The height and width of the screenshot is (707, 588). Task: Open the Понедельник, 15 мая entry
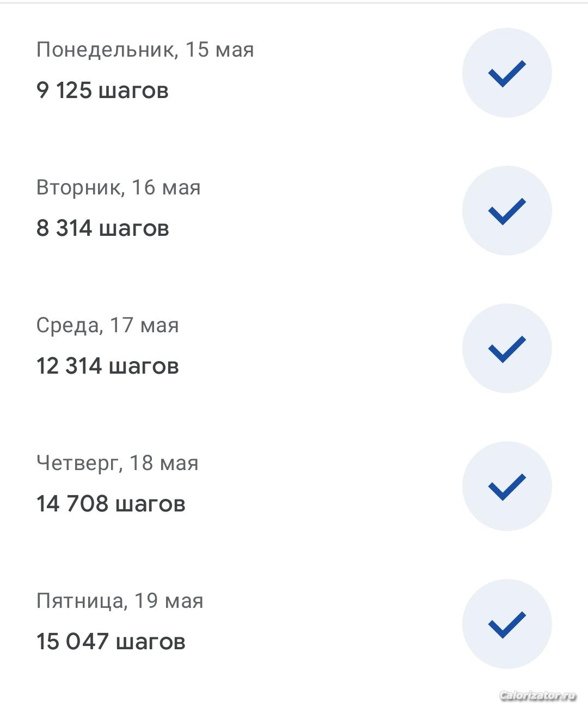click(145, 50)
